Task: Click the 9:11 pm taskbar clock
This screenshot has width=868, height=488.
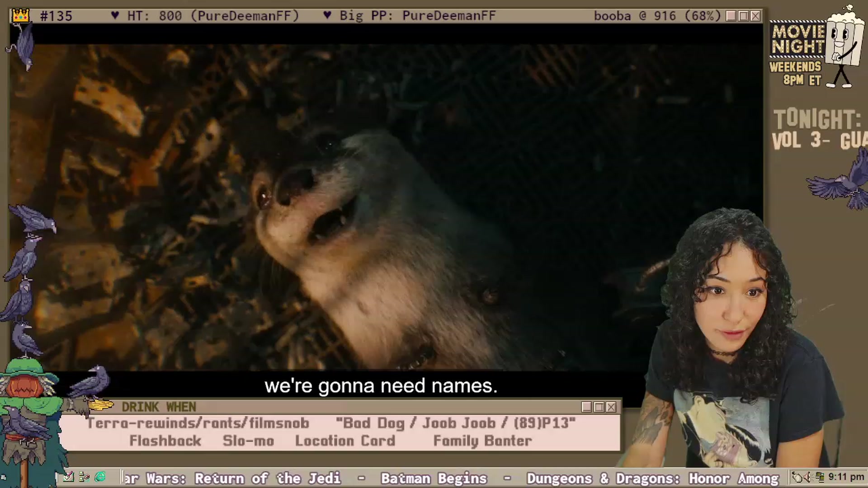Action: 846,477
